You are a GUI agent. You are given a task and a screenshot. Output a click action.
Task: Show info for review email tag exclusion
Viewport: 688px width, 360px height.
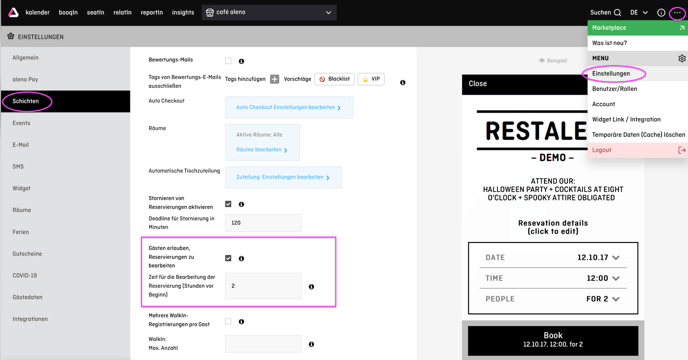point(402,83)
